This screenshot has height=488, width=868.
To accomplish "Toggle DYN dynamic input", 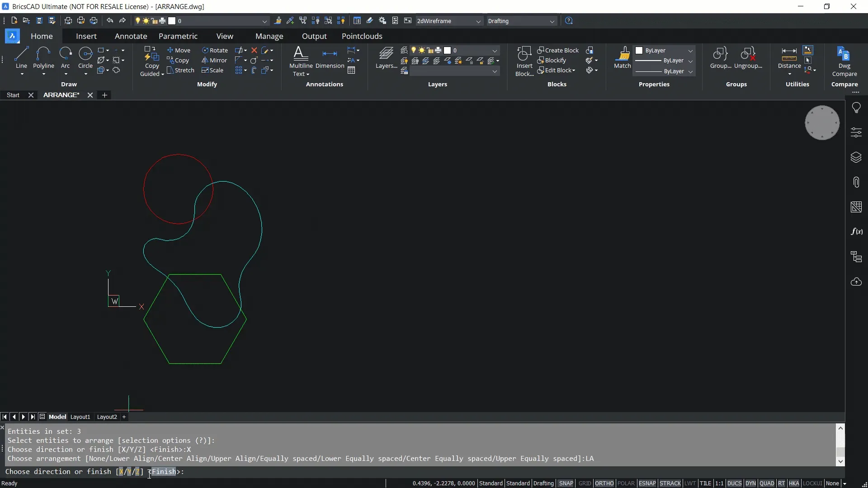I will pyautogui.click(x=750, y=483).
